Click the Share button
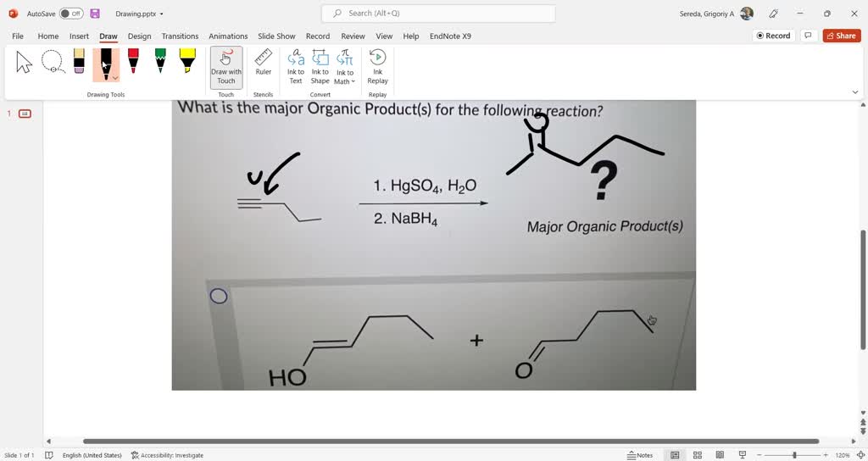The height and width of the screenshot is (461, 868). coord(842,36)
